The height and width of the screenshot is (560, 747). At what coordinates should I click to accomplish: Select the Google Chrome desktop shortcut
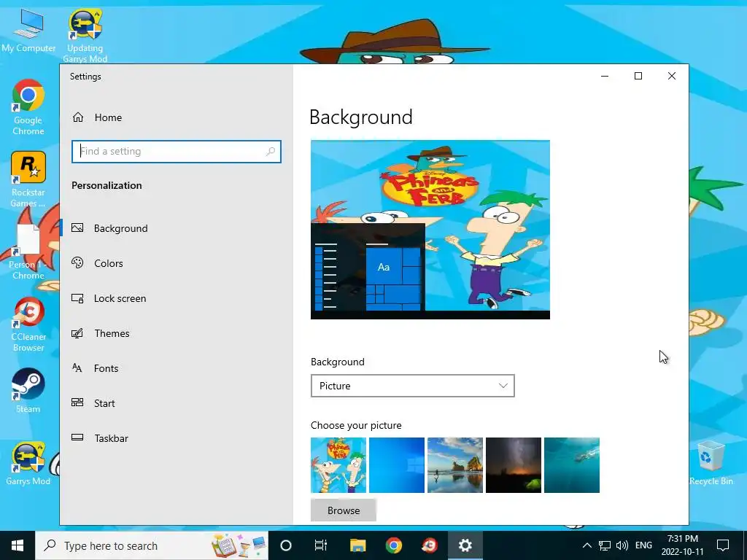click(28, 108)
